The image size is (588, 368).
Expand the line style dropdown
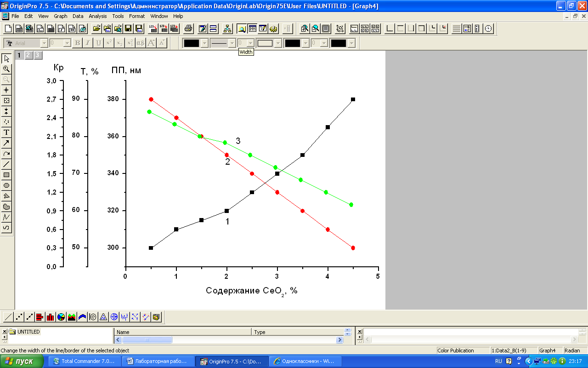pyautogui.click(x=232, y=43)
